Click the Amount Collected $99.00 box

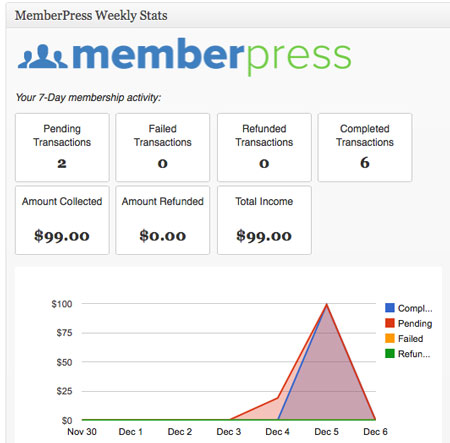[x=62, y=220]
